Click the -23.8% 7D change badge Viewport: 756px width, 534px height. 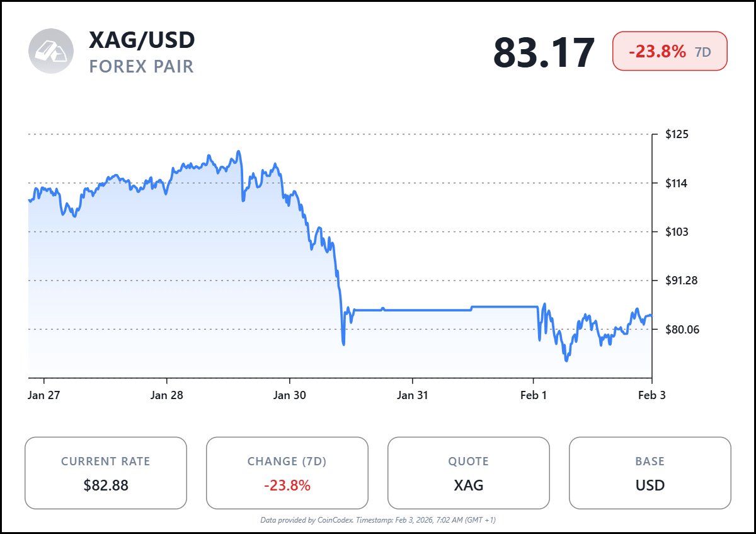point(670,51)
